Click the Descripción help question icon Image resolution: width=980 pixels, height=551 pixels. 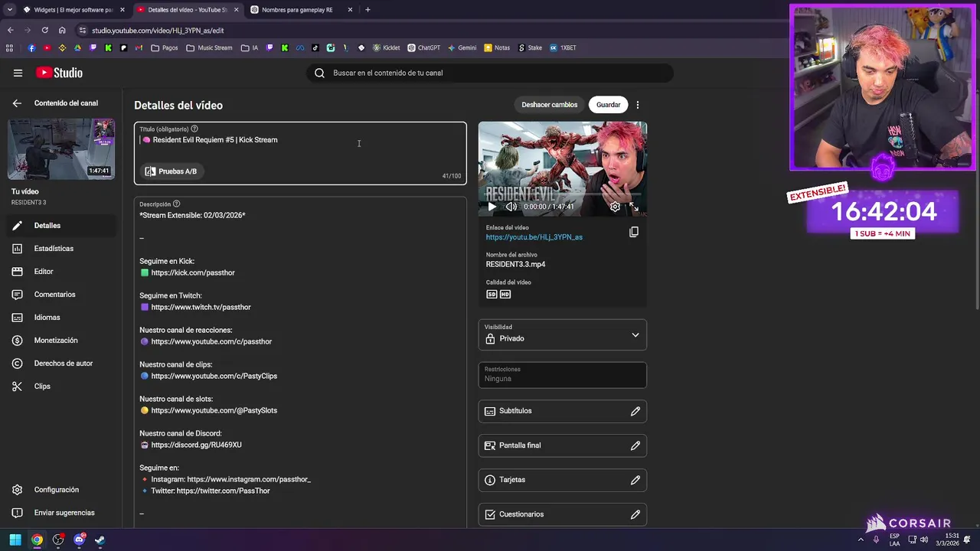(177, 204)
